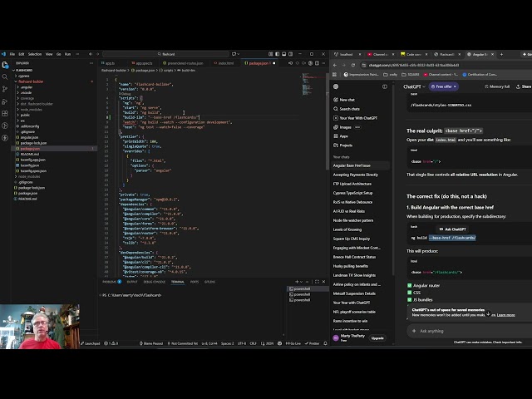The image size is (532, 399).
Task: Click the new terminal plus icon
Action: 297,282
